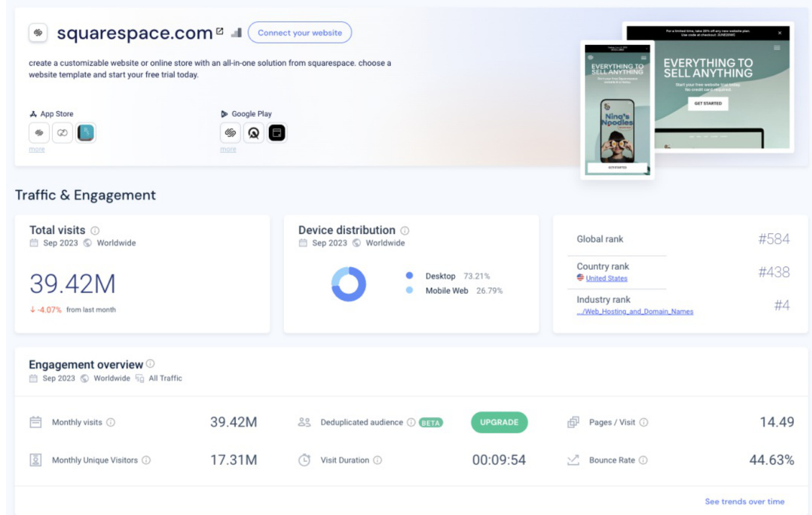812x515 pixels.
Task: Click the Monthly Unique Visitors person icon
Action: 36,460
